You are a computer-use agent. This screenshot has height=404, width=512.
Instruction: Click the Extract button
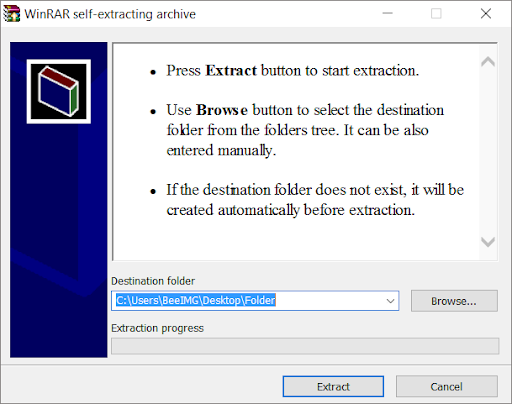[x=333, y=386]
